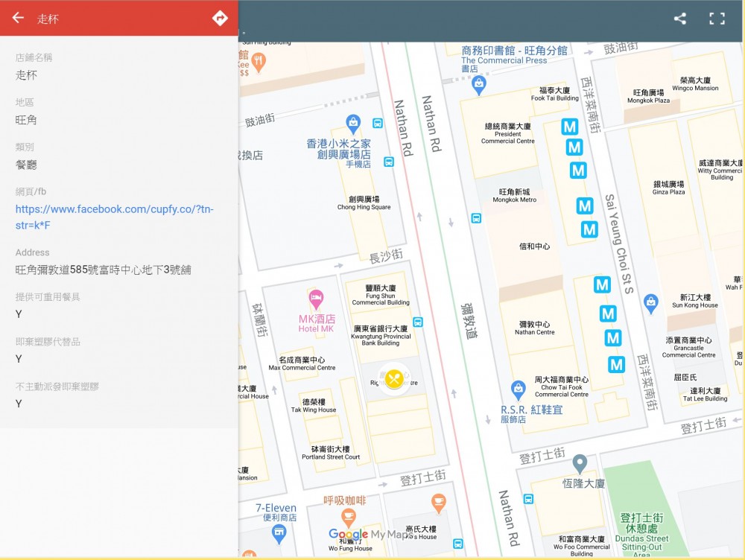Click the Commercial Press shopping pin
This screenshot has height=560, width=745.
point(478,85)
